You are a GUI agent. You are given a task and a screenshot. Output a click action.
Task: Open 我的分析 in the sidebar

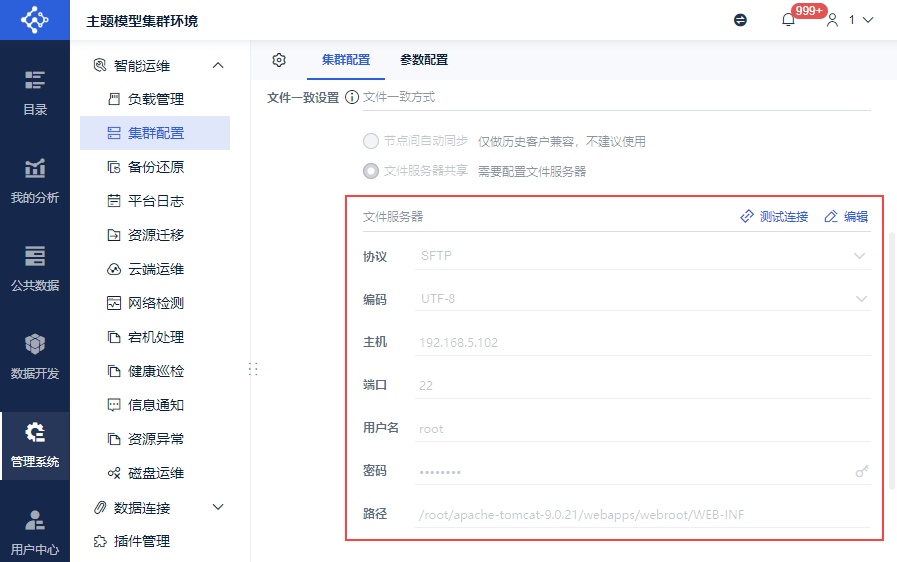pos(35,181)
